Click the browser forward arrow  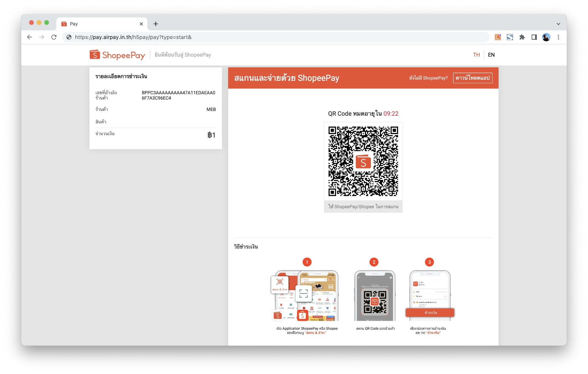pyautogui.click(x=42, y=37)
